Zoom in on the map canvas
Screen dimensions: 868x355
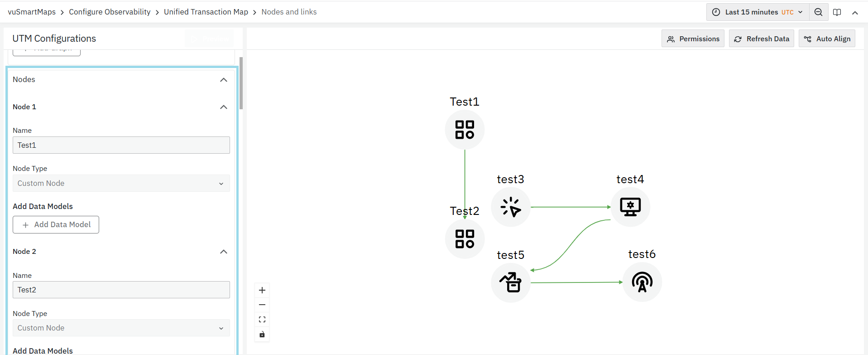(262, 290)
